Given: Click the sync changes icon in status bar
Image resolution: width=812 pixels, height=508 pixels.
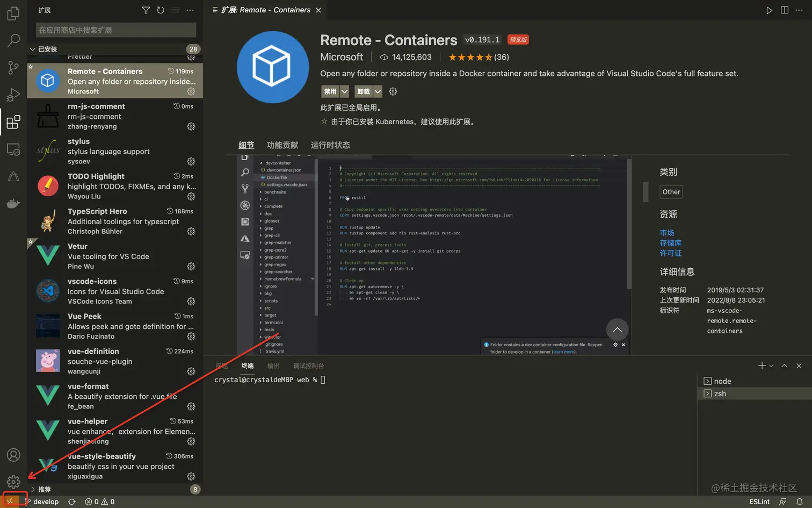Looking at the screenshot, I should pos(71,502).
